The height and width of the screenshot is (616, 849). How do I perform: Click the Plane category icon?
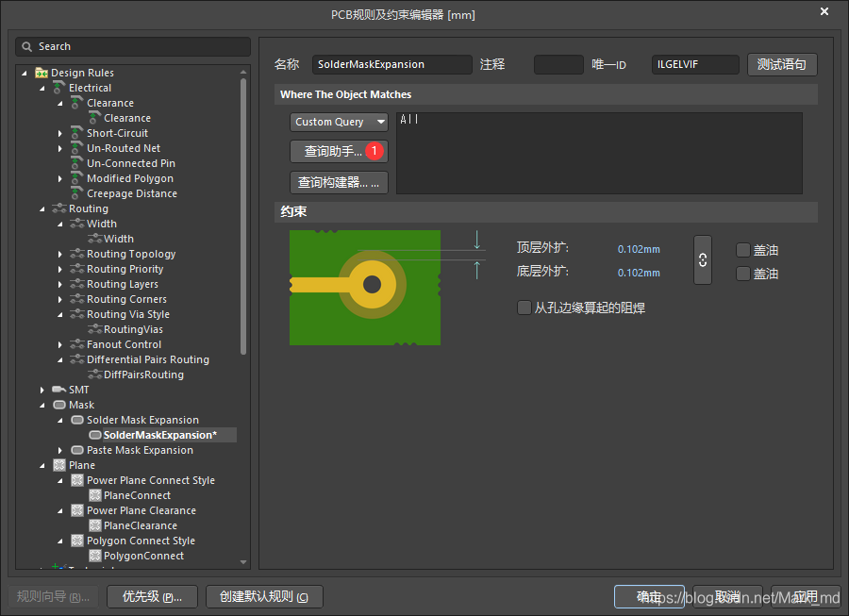pos(59,465)
